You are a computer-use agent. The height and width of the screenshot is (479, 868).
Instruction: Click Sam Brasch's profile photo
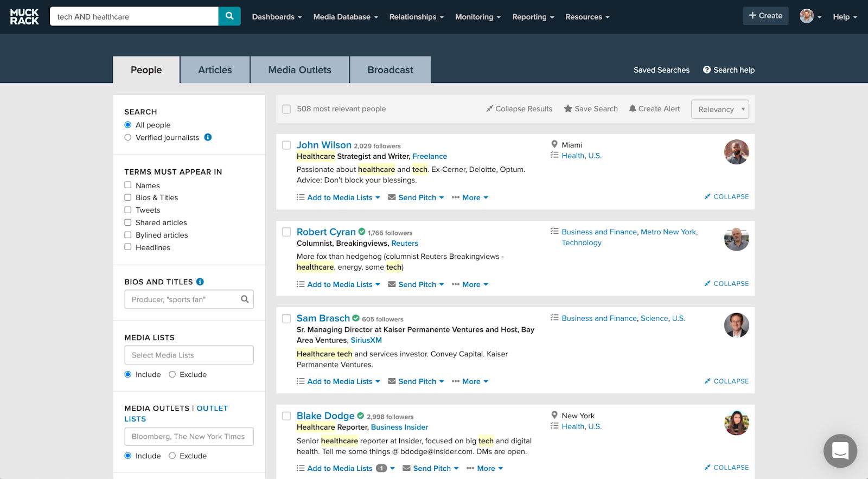pos(737,325)
